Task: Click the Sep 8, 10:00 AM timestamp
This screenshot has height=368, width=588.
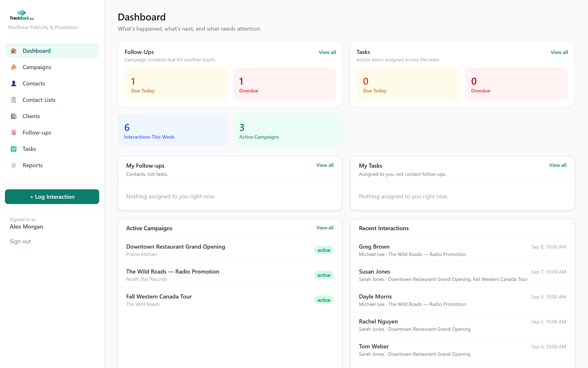Action: (x=549, y=247)
